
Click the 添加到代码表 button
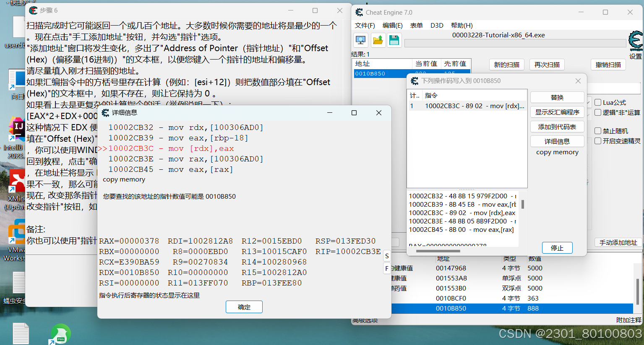[x=557, y=127]
